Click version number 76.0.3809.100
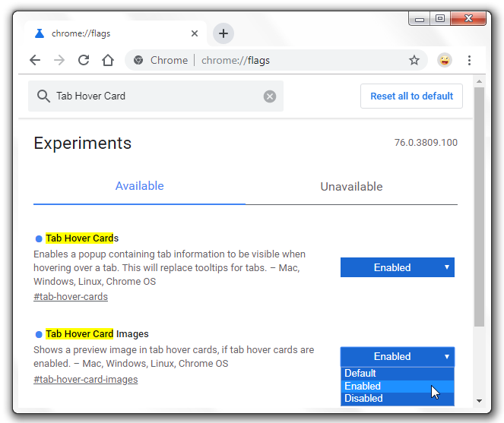Screen dimensions: 504x423 [426, 142]
